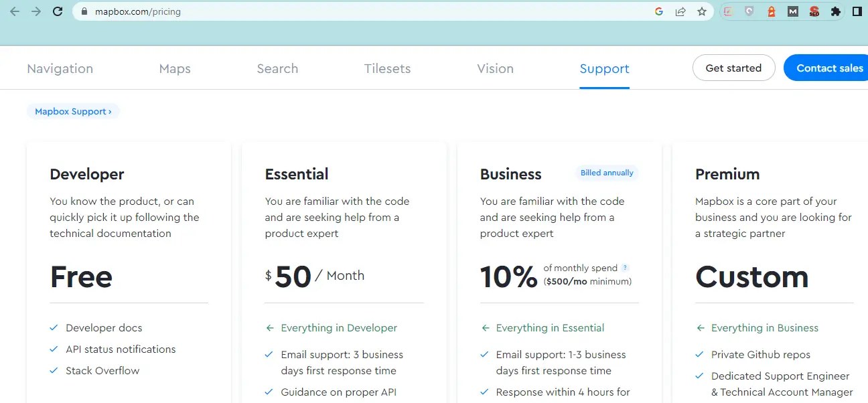Click the dark M extension icon
The width and height of the screenshot is (868, 403).
tap(792, 11)
